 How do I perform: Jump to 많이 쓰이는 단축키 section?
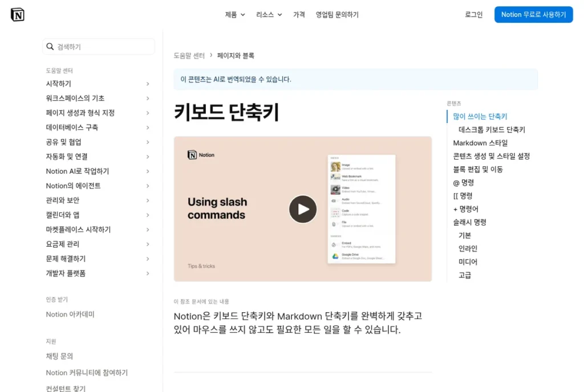tap(480, 116)
